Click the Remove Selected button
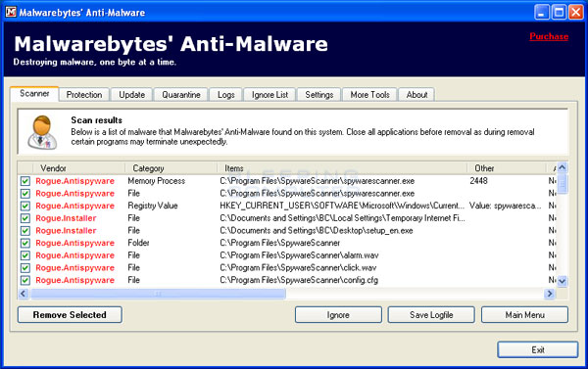The height and width of the screenshot is (369, 588). (x=70, y=315)
